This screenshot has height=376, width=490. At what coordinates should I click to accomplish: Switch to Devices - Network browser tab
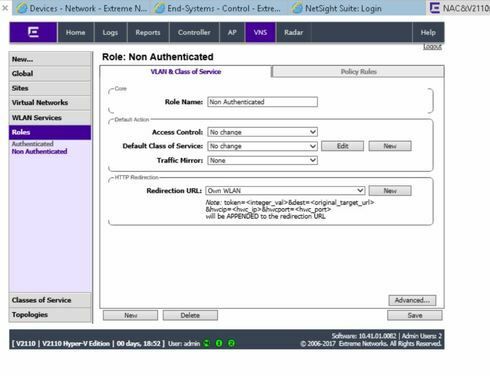(82, 8)
